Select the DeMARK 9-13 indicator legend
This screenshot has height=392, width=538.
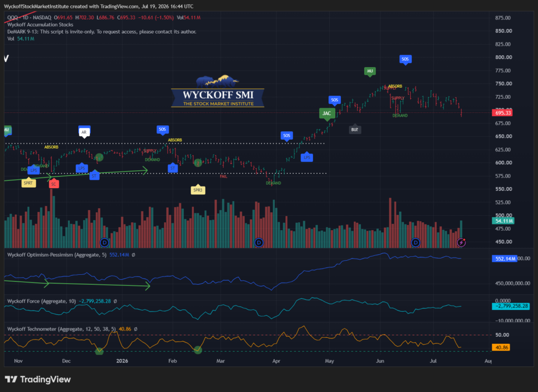102,32
